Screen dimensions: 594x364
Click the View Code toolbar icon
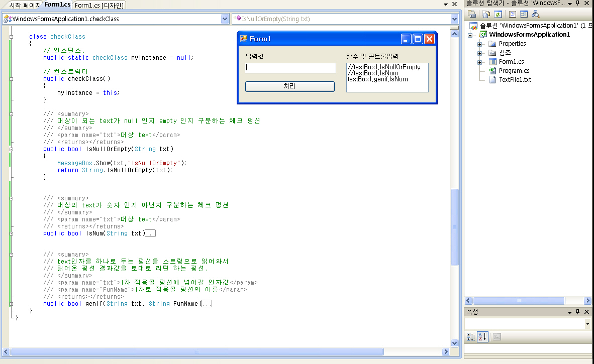click(x=513, y=15)
